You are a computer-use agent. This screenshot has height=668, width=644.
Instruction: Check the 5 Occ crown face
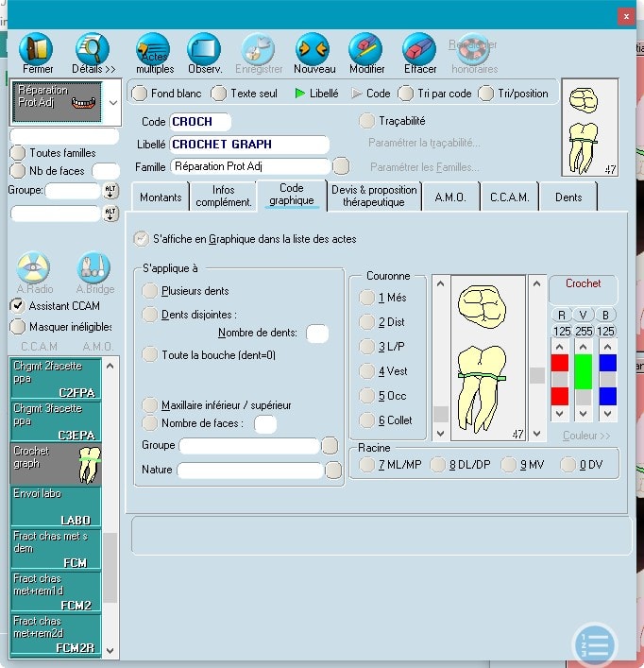(366, 397)
